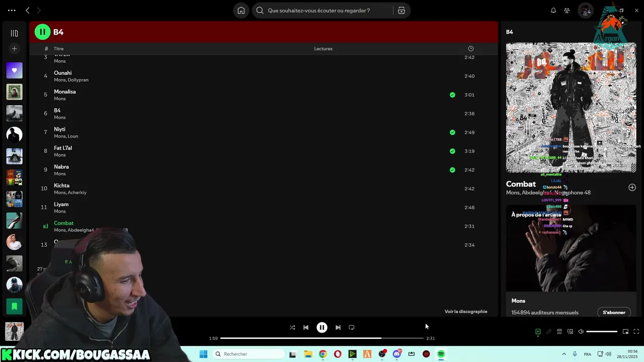Open Discord from taskbar

(x=397, y=354)
